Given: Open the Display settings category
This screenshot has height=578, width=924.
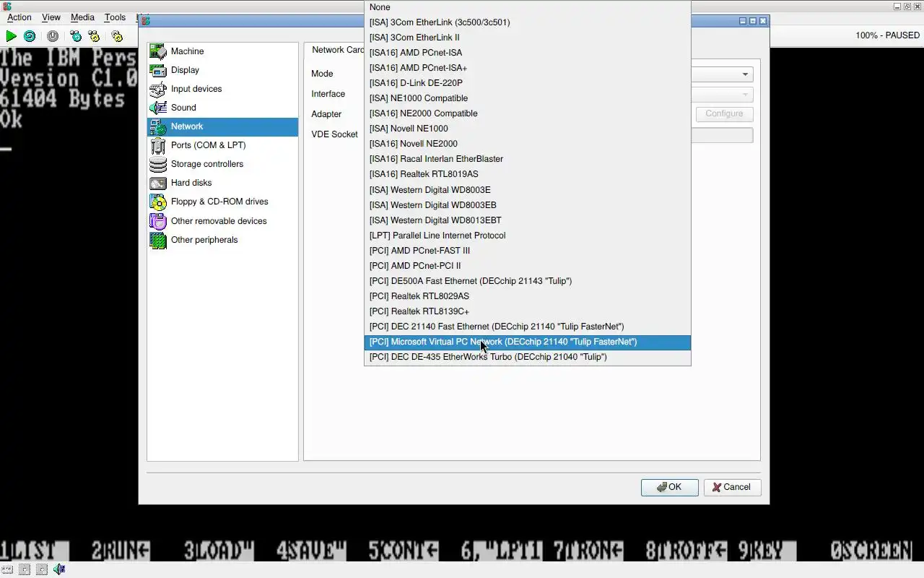Looking at the screenshot, I should [x=222, y=70].
